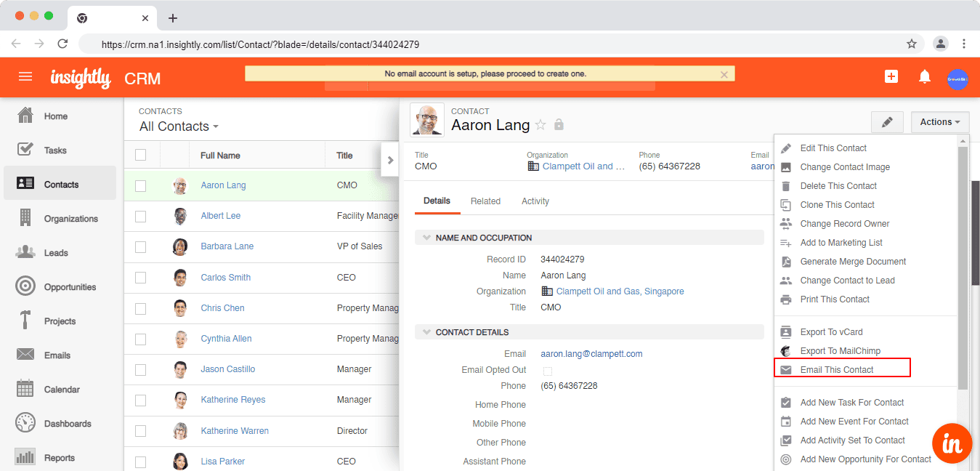Click the pencil edit icon for Aaron Lang

887,121
